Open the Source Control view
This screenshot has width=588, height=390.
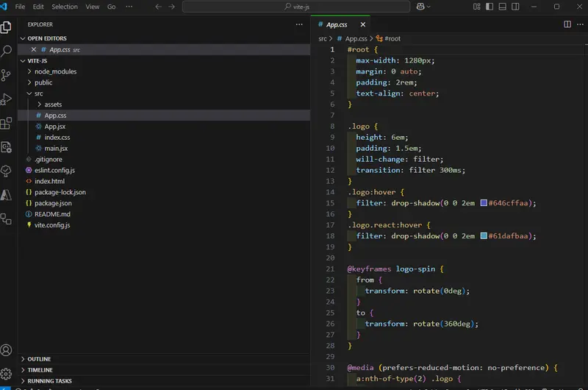point(7,75)
